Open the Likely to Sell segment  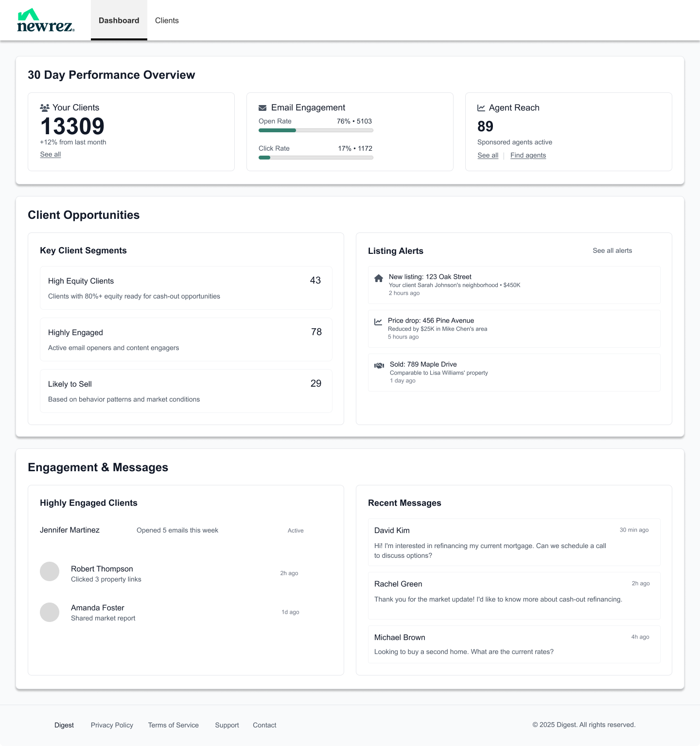[186, 391]
